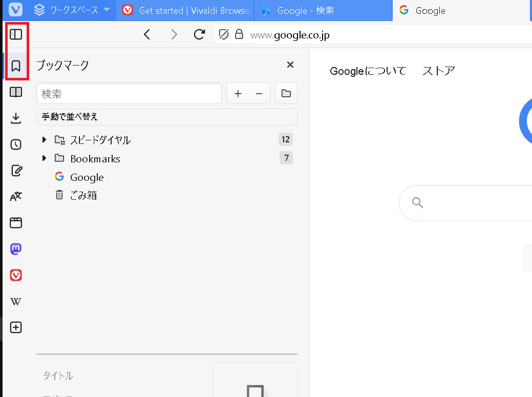
Task: Switch to the Google - 検索 tab
Action: coord(323,10)
